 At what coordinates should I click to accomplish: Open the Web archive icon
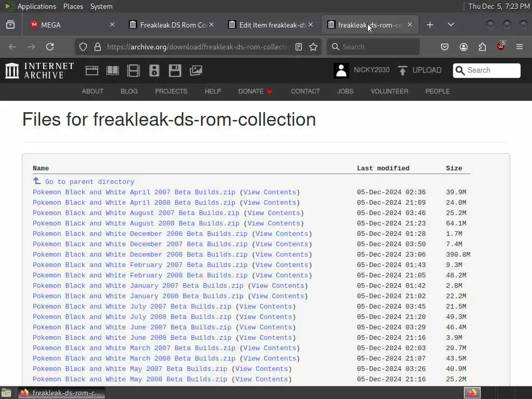click(91, 71)
